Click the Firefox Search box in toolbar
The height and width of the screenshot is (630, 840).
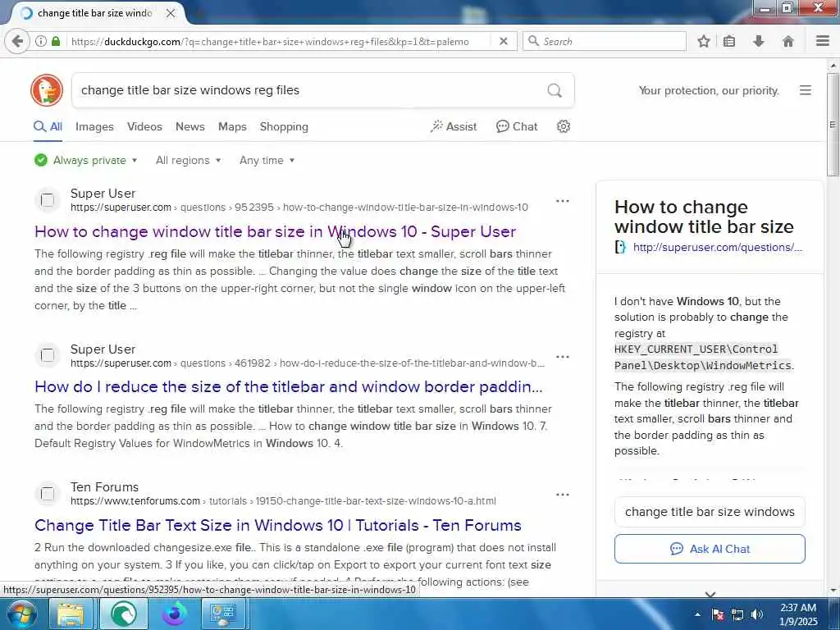605,41
